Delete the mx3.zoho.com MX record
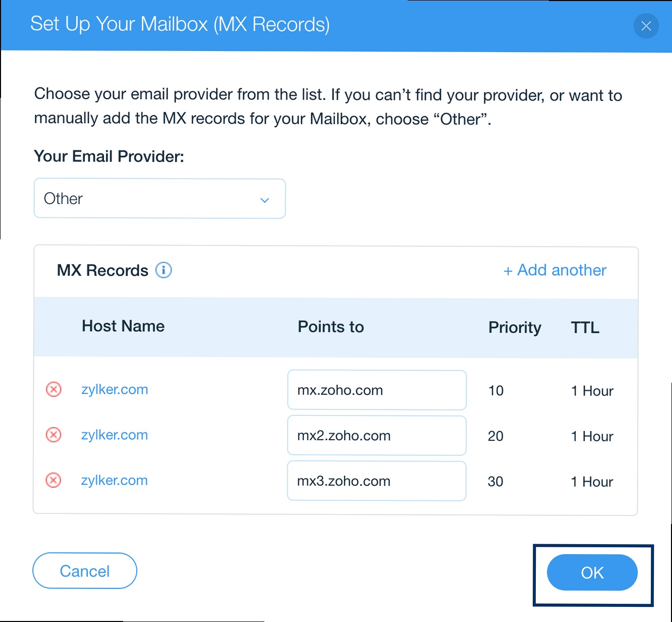This screenshot has width=672, height=622. point(54,480)
